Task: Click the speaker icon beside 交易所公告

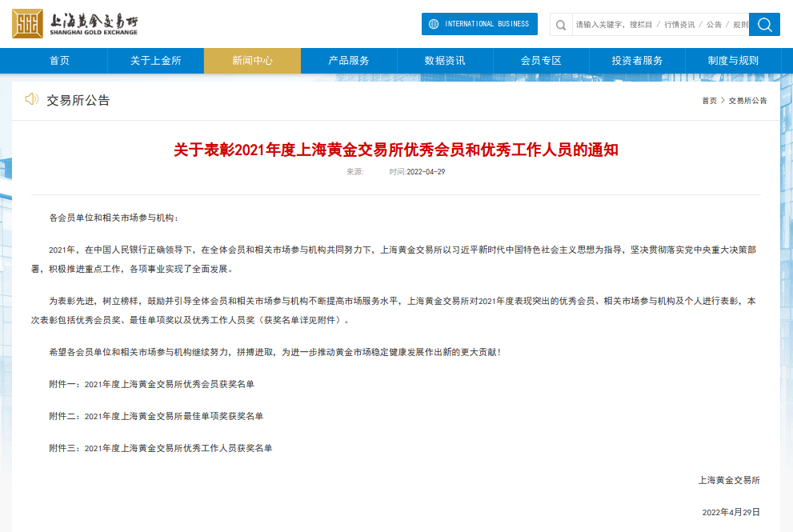Action: point(32,99)
